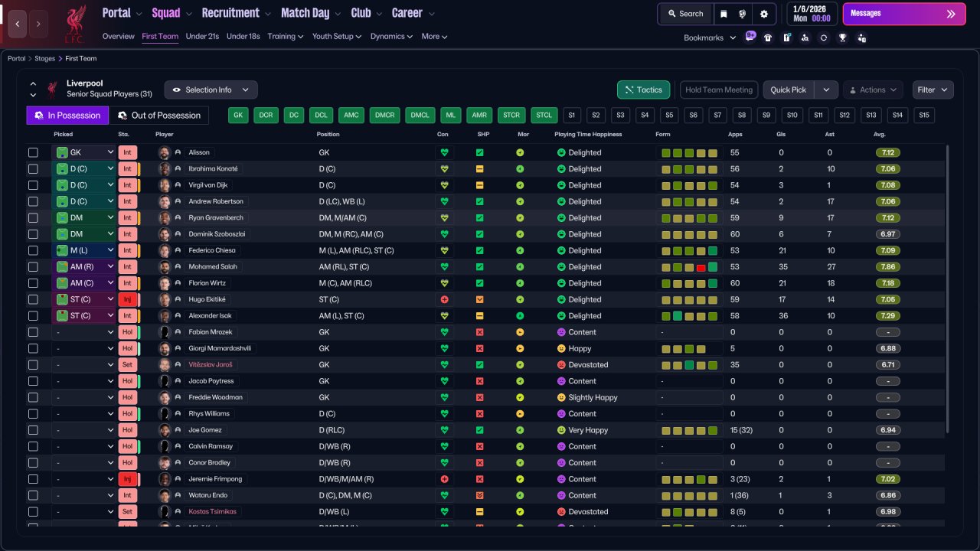Open the Liverpool club crest in the header
This screenshot has width=980, height=551.
click(x=75, y=24)
